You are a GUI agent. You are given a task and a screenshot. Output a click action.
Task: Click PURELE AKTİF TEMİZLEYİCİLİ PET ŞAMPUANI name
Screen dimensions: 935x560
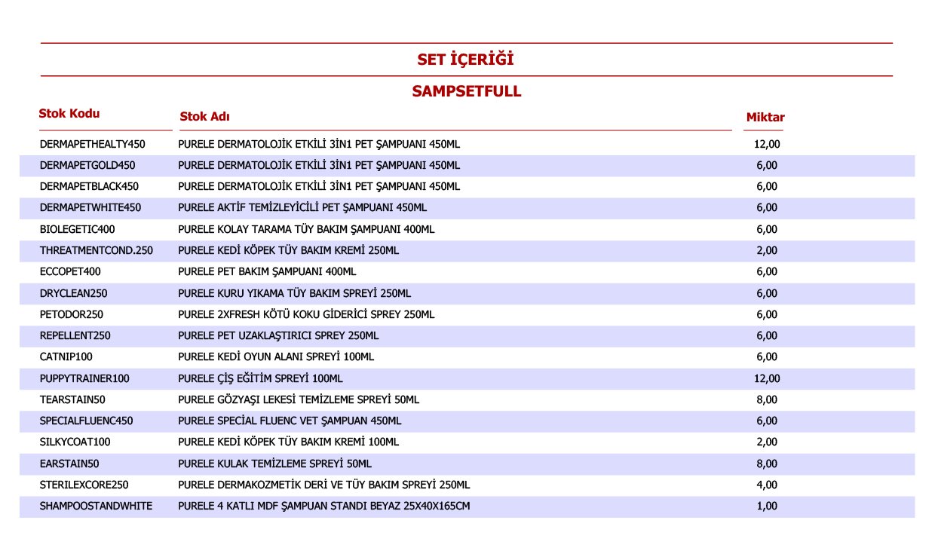point(302,207)
